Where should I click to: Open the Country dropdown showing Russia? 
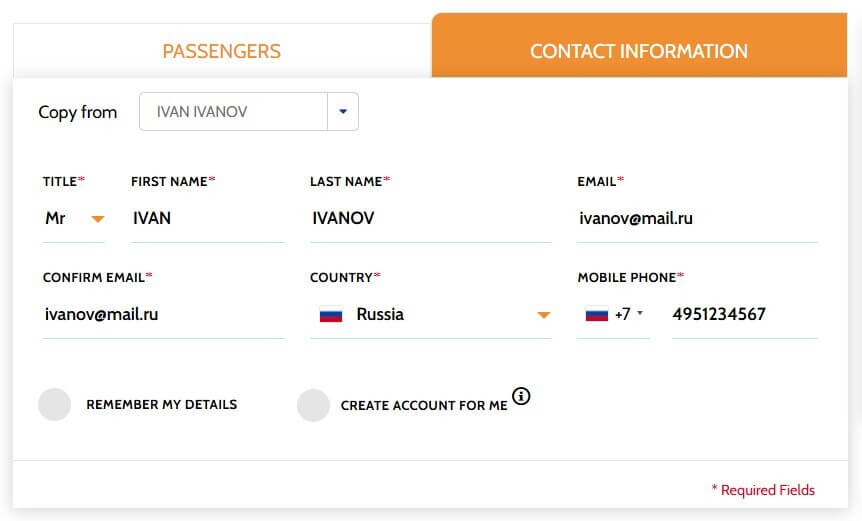coord(431,315)
